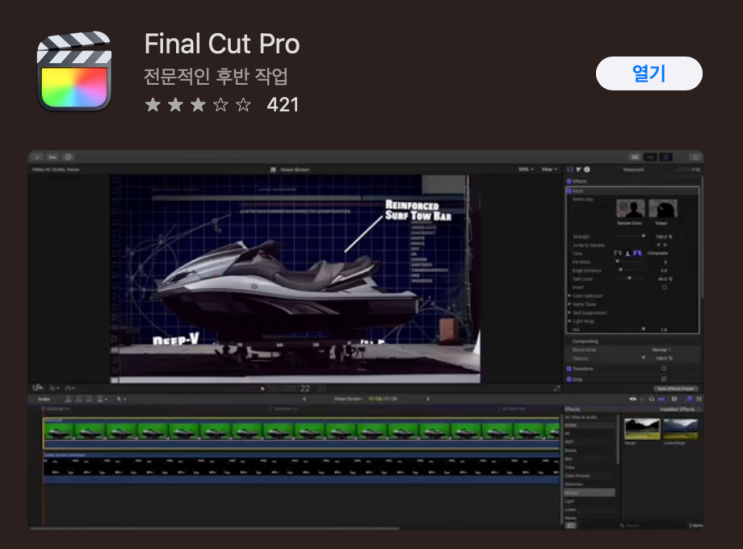743x549 pixels.
Task: Click the three-star rating row
Action: [x=198, y=105]
